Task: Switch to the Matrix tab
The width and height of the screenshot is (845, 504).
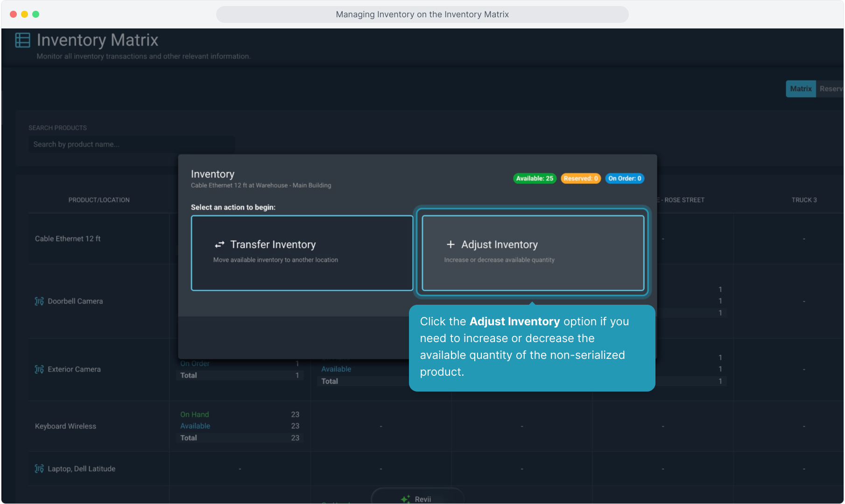Action: (x=801, y=89)
